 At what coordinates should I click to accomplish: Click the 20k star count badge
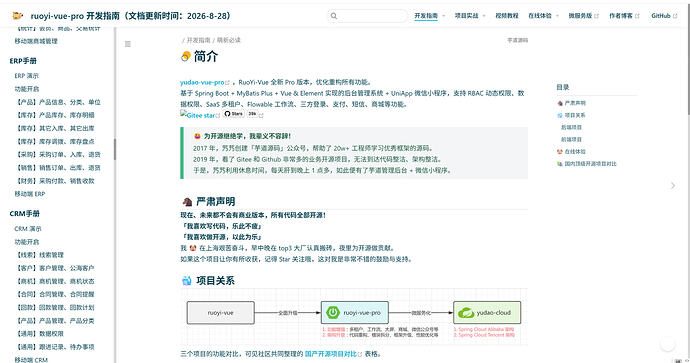click(252, 114)
